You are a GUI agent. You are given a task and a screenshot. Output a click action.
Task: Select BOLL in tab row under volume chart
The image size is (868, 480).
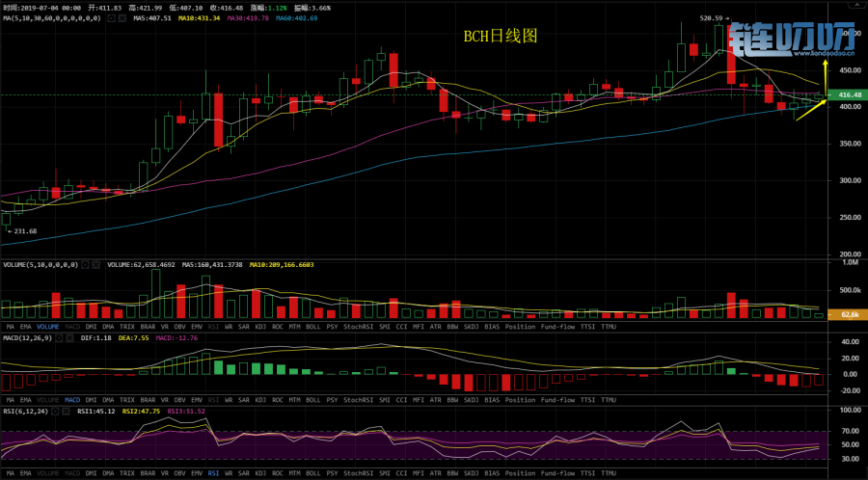tap(313, 326)
